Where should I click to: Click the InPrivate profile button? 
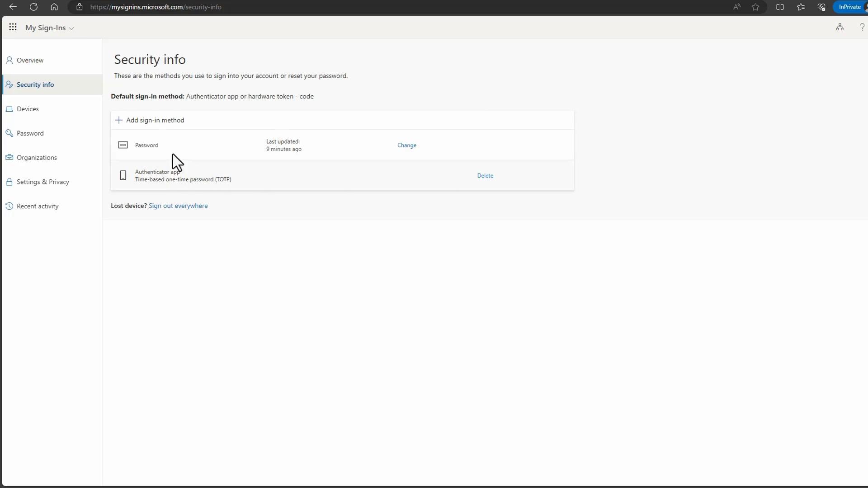850,7
